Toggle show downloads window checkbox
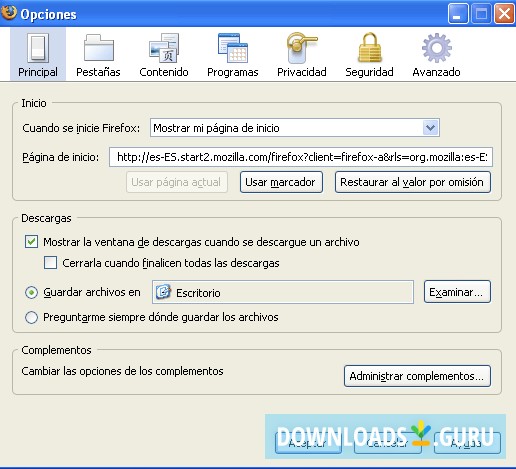 pyautogui.click(x=31, y=242)
